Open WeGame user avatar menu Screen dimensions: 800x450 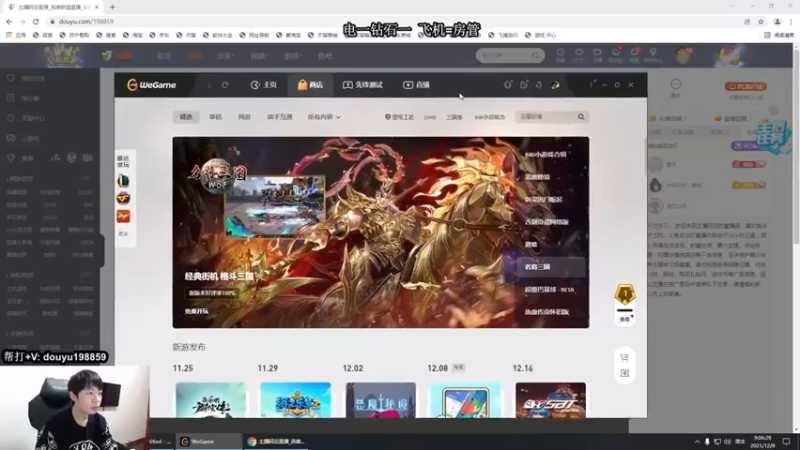pyautogui.click(x=555, y=85)
